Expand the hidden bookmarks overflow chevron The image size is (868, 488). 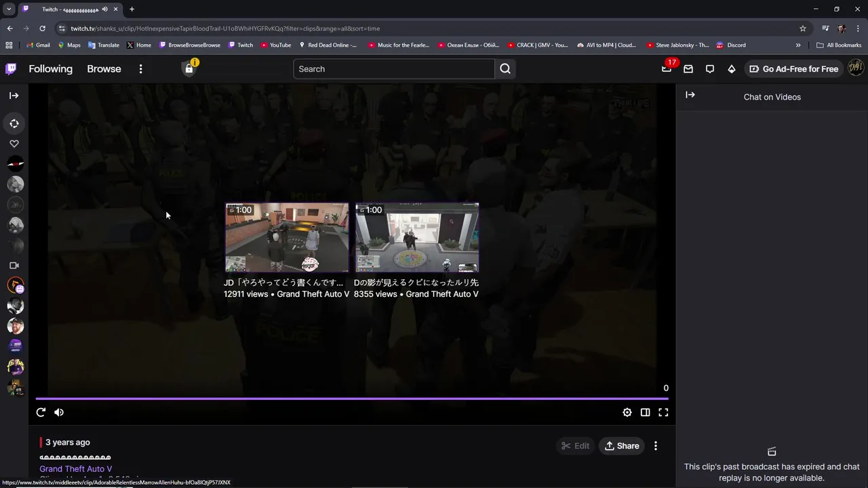(x=798, y=45)
